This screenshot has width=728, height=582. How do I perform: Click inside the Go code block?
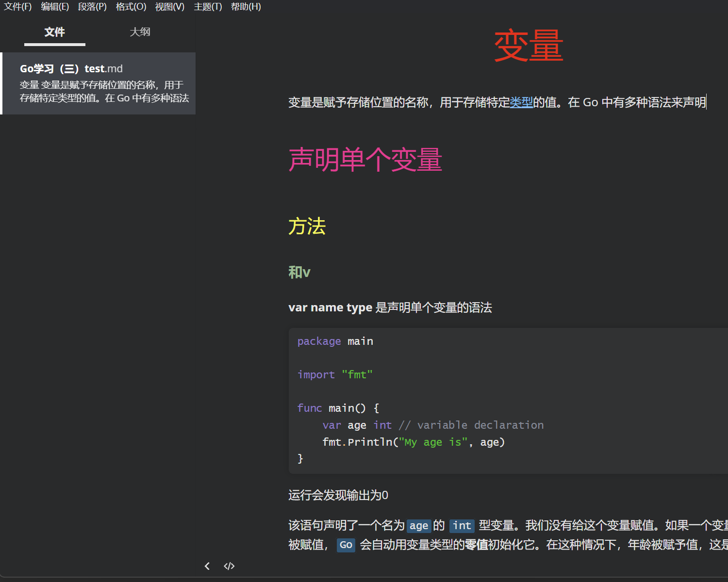click(508, 401)
